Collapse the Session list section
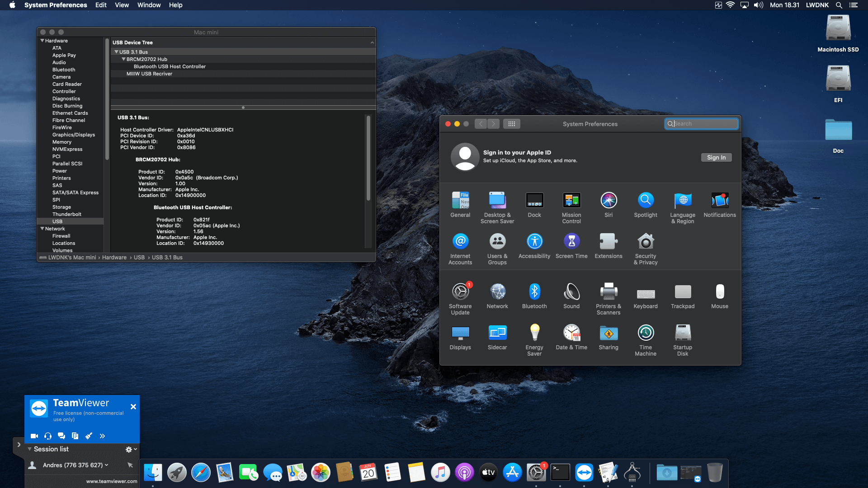Viewport: 868px width, 488px height. [x=29, y=449]
